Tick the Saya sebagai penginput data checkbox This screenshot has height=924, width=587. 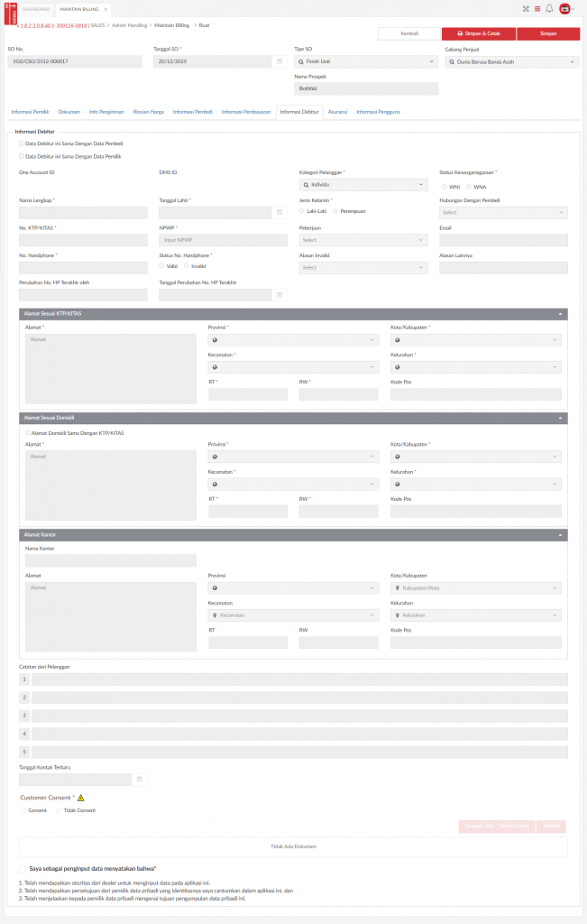(23, 868)
